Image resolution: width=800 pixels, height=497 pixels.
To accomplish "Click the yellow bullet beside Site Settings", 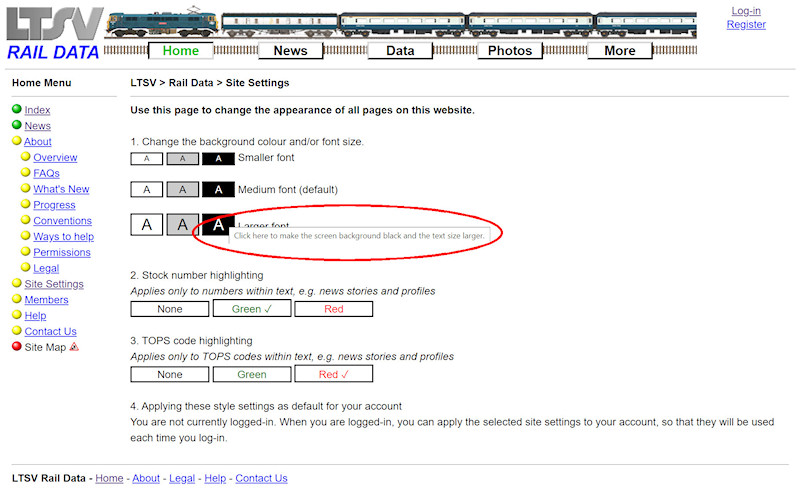I will (17, 284).
